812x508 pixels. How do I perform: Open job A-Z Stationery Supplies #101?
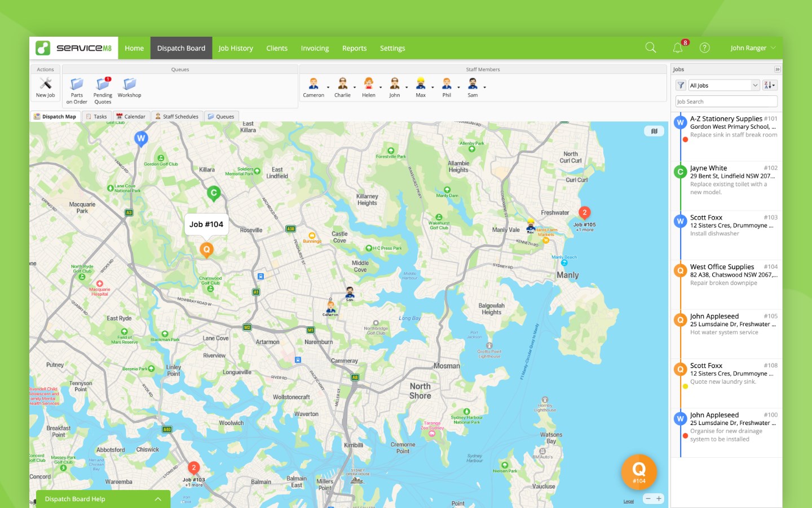click(726, 135)
